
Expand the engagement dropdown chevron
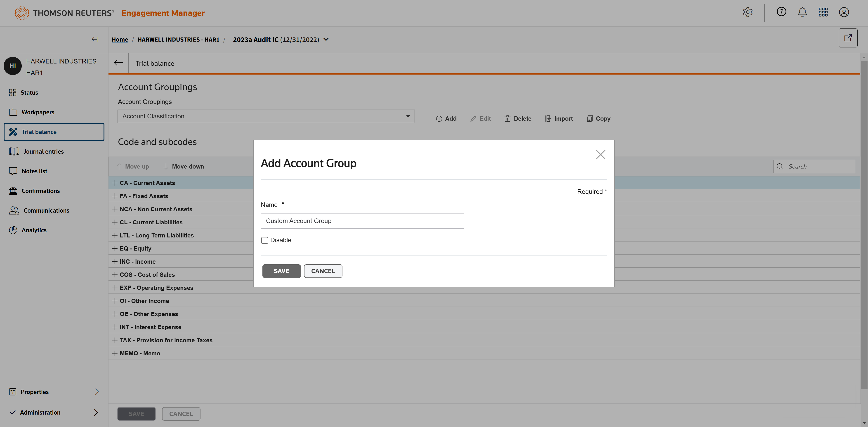click(326, 39)
